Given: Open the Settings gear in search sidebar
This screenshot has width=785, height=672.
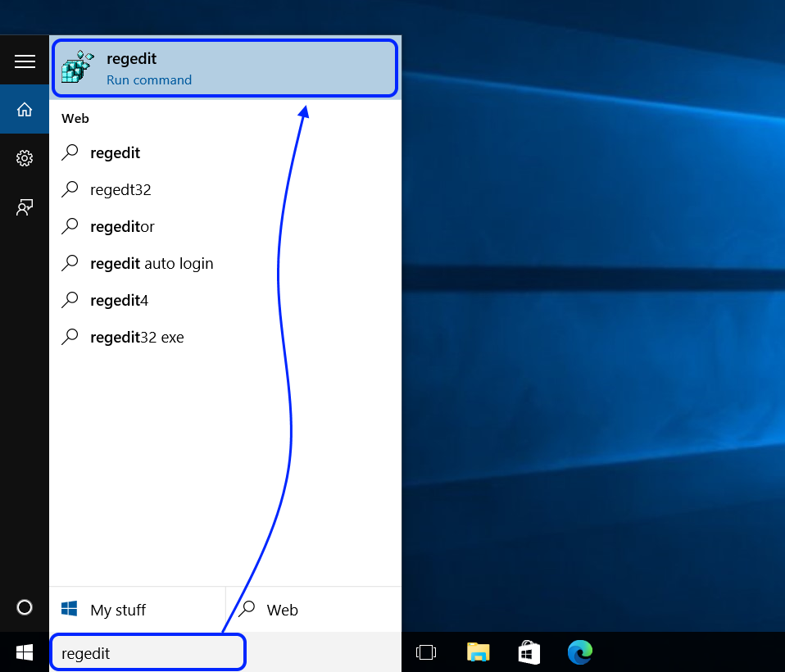Looking at the screenshot, I should point(25,158).
